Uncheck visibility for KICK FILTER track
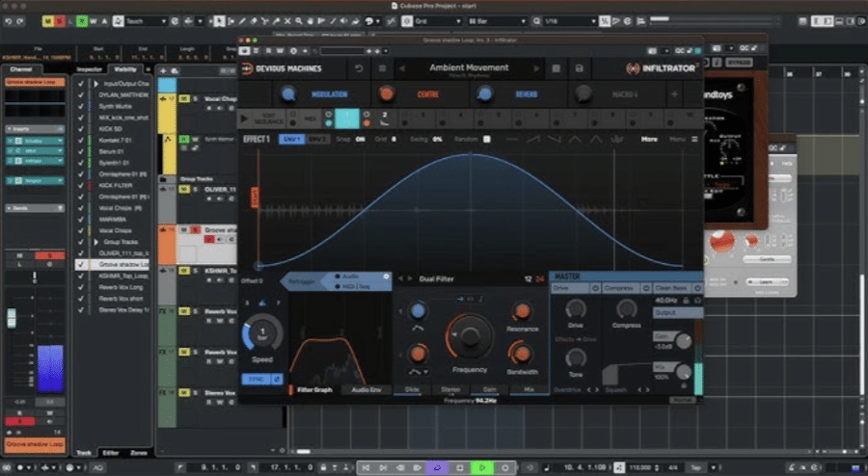868x476 pixels. click(x=81, y=185)
